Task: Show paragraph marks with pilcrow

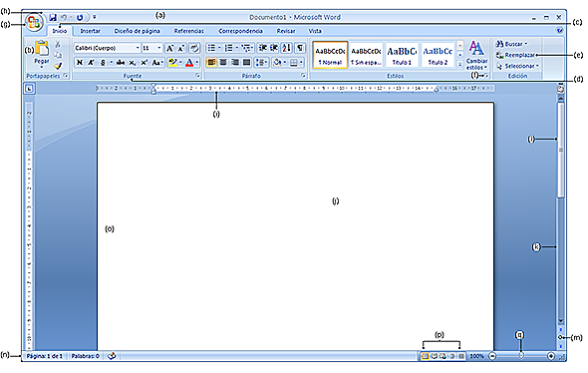Action: (300, 48)
